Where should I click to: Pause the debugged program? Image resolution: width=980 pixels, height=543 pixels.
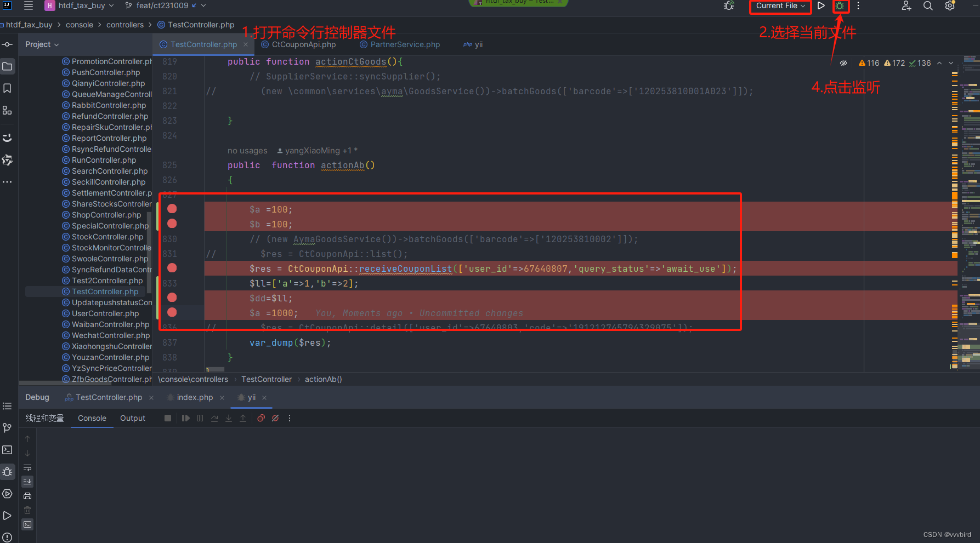[200, 418]
